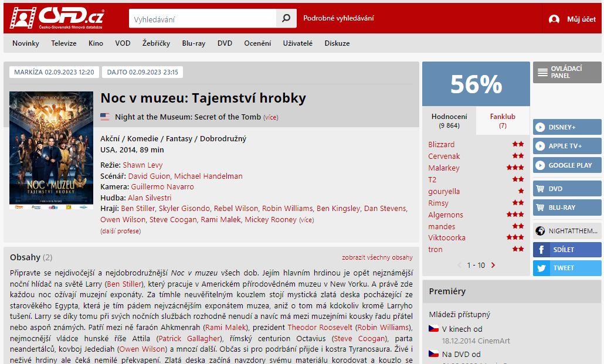Screen dimensions: 604x364
Task: Open the user account icon
Action: [x=554, y=19]
